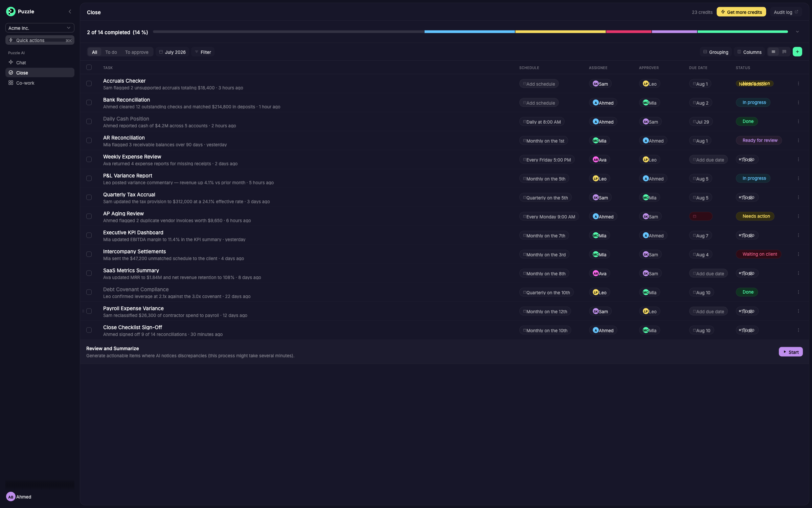Image resolution: width=812 pixels, height=508 pixels.
Task: Open more options for Accruals Checker row
Action: [x=798, y=84]
